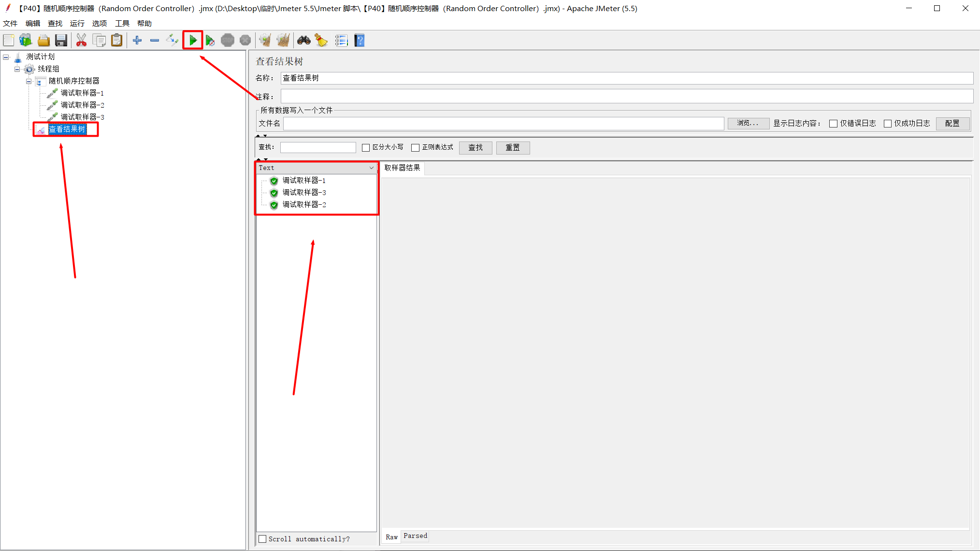980x551 pixels.
Task: Select result row 调试取样器-3
Action: pyautogui.click(x=304, y=192)
